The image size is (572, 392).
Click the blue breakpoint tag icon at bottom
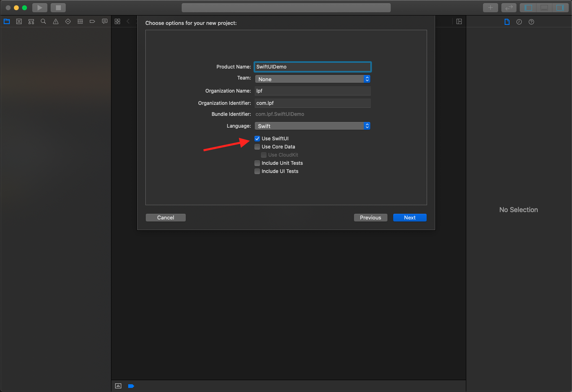(131, 386)
